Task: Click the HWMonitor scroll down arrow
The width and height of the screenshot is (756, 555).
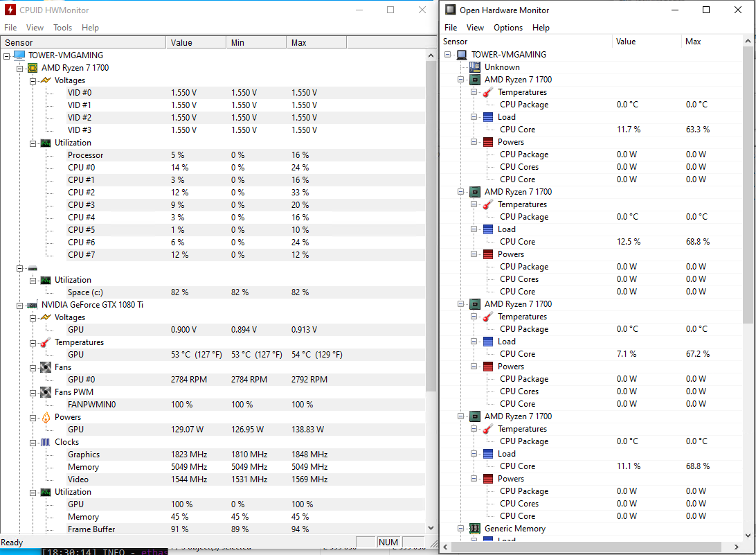Action: [x=431, y=528]
